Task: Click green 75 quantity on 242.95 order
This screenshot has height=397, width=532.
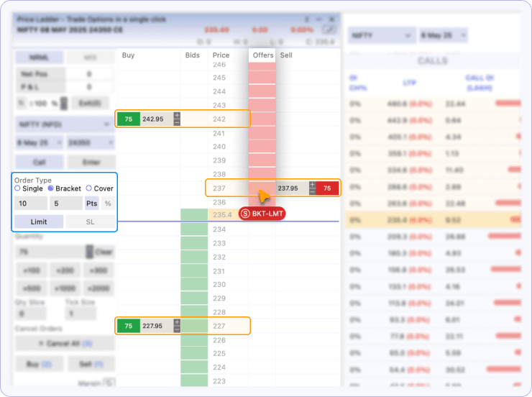Action: [x=129, y=119]
